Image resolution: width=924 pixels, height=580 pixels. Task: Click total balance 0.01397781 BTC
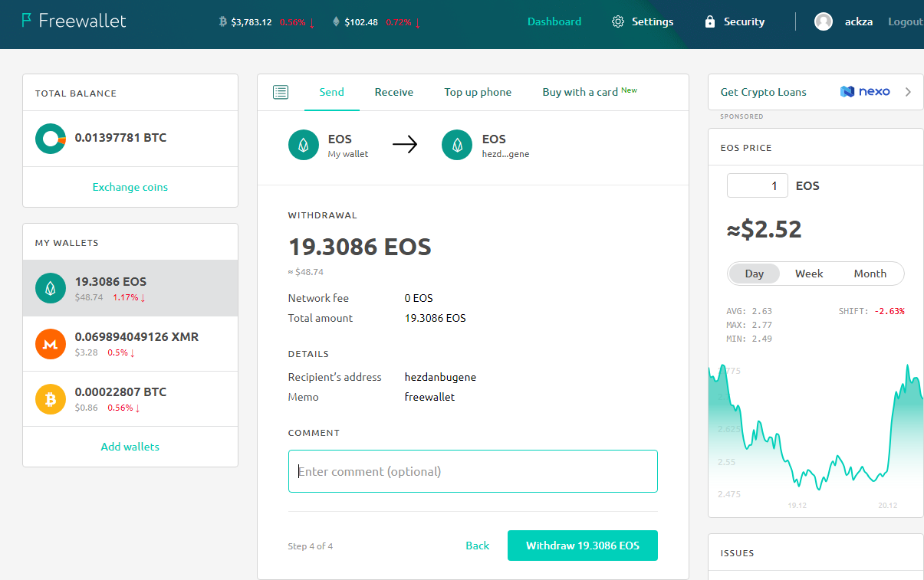click(x=120, y=138)
